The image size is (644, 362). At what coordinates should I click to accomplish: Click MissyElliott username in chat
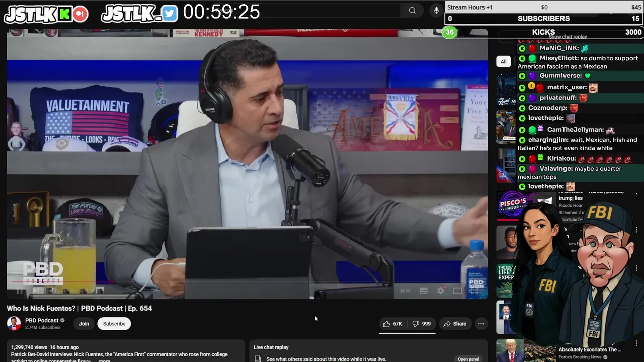(x=558, y=58)
